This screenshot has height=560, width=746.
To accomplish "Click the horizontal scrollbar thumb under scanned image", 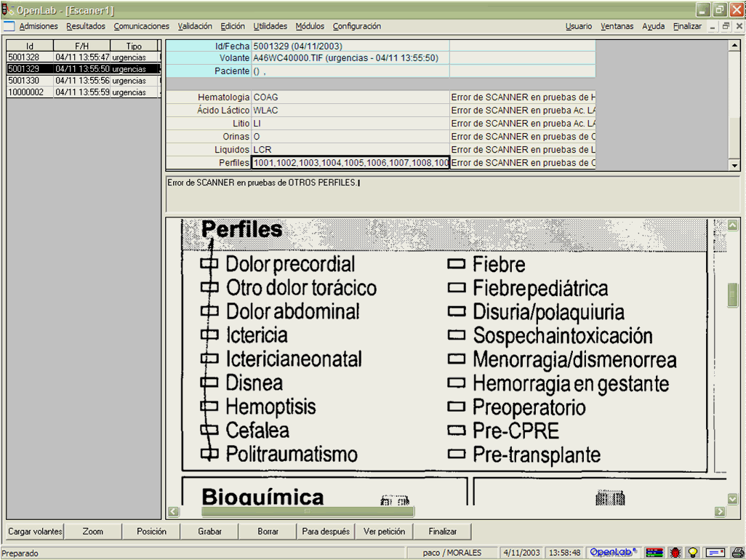I will (307, 512).
